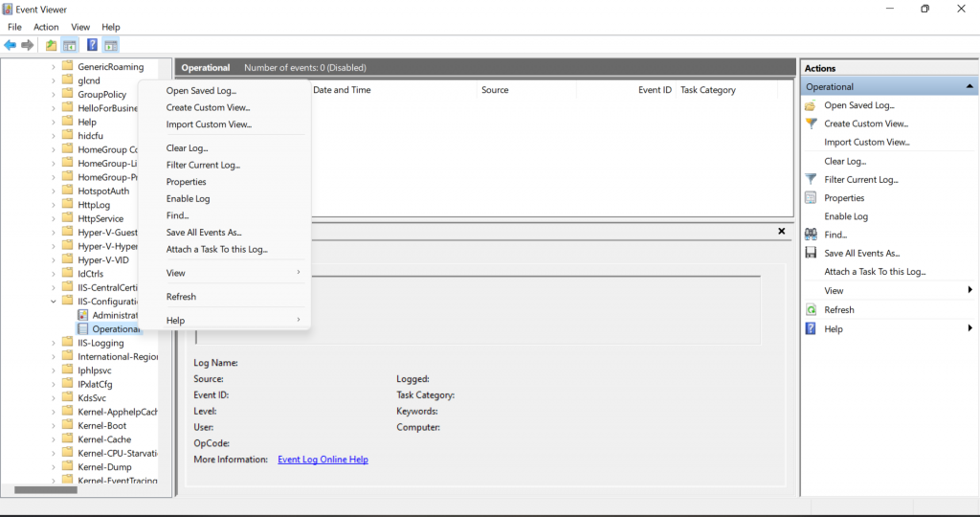Click Create Custom View funnel icon in Actions

click(811, 124)
